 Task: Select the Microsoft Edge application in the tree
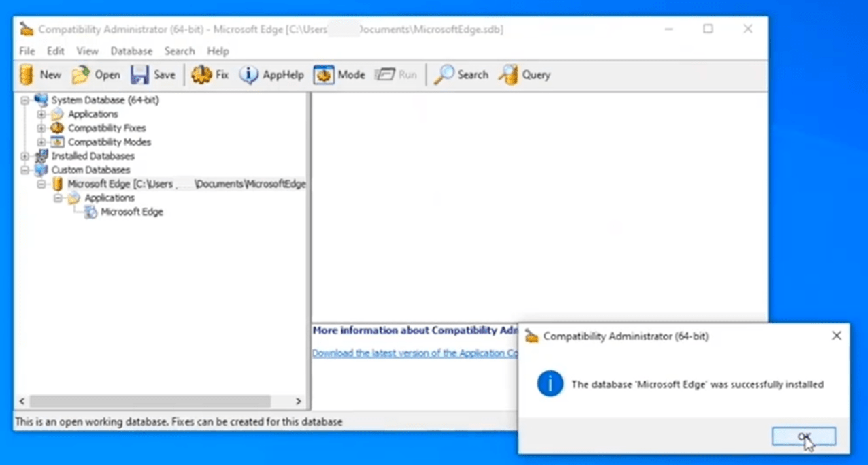(x=131, y=212)
